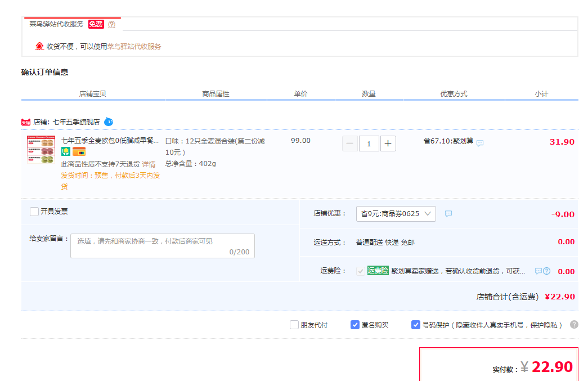Open the 店铺优惠 coupon dropdown
588x381 pixels.
(396, 214)
